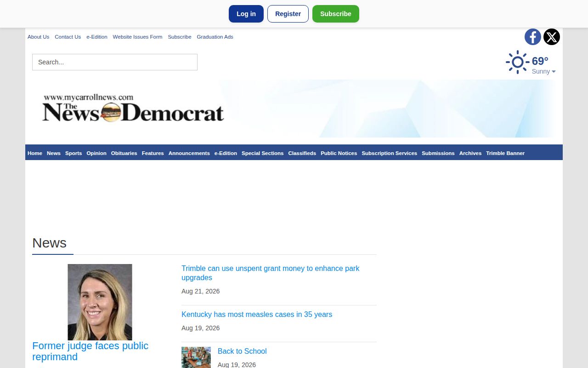Open the Special Sections menu item
The height and width of the screenshot is (368, 588).
tap(263, 153)
